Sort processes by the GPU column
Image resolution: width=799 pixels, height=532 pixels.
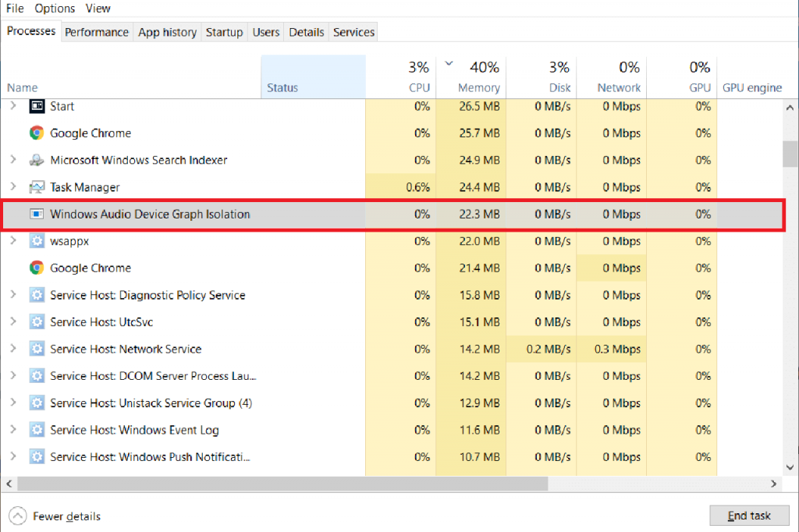click(682, 76)
